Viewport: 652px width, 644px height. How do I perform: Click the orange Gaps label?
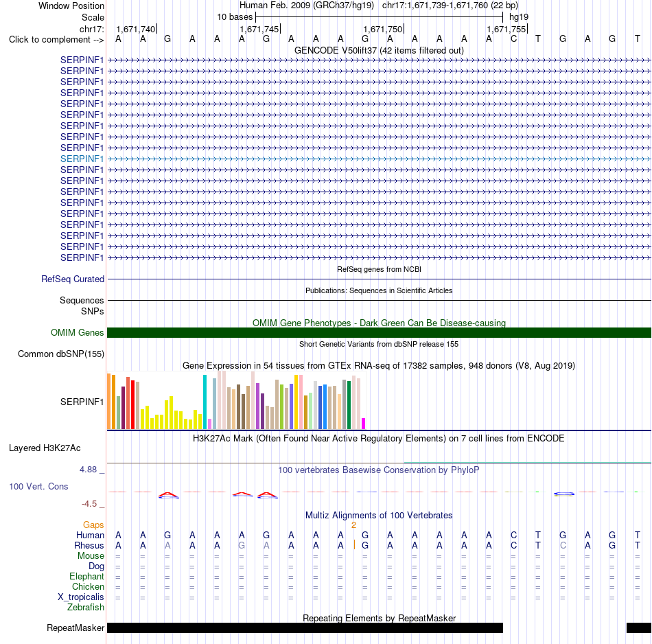click(x=93, y=525)
